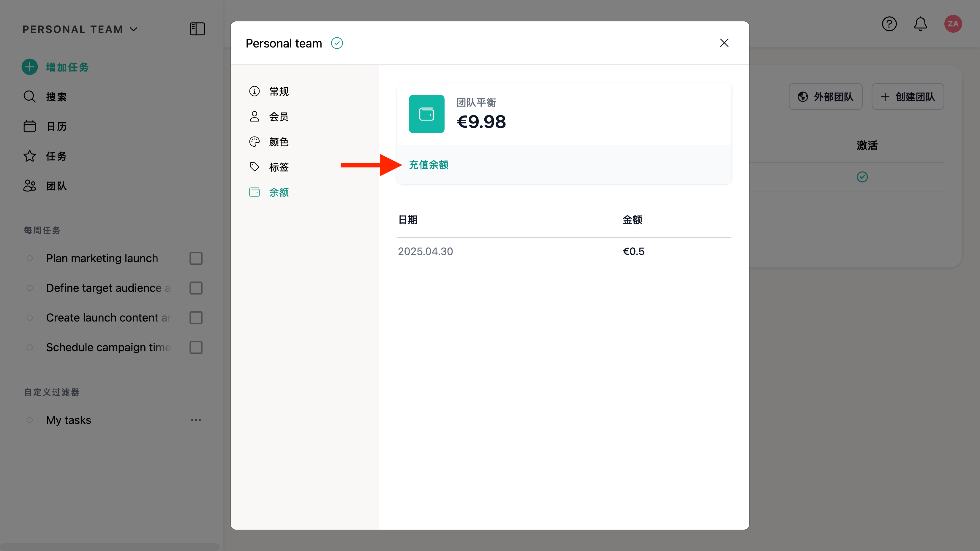This screenshot has width=980, height=551.
Task: Click the green add task plus icon
Action: 30,67
